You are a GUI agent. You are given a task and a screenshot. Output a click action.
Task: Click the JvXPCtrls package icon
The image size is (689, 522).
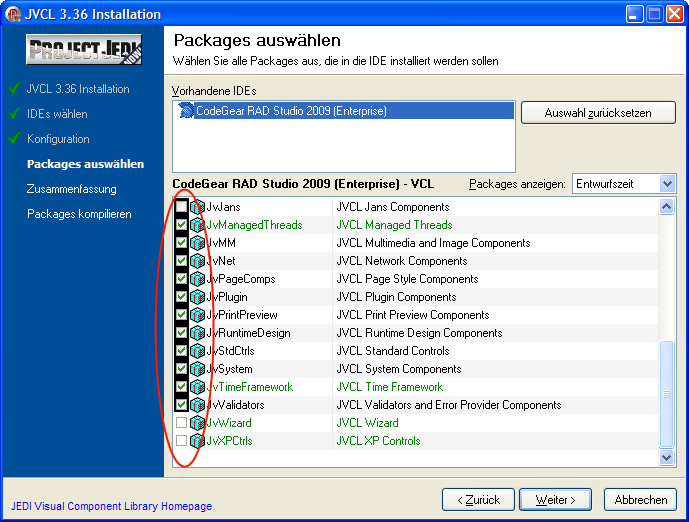coord(197,441)
